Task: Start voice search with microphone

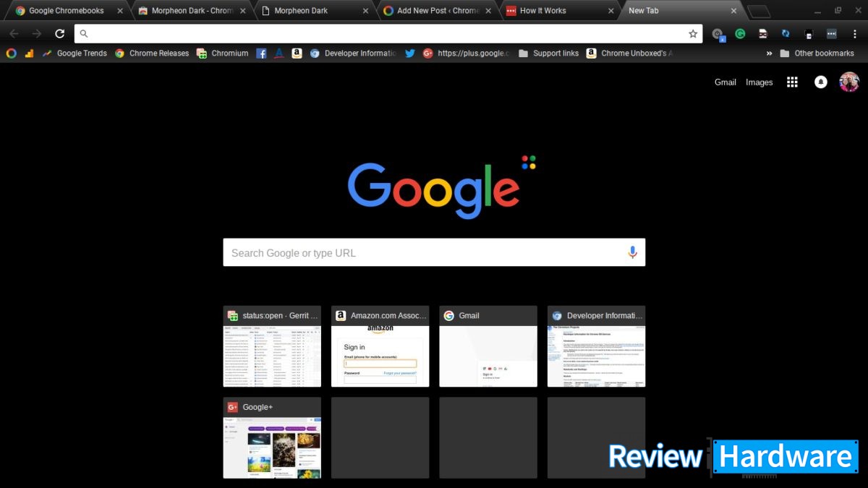Action: click(632, 252)
